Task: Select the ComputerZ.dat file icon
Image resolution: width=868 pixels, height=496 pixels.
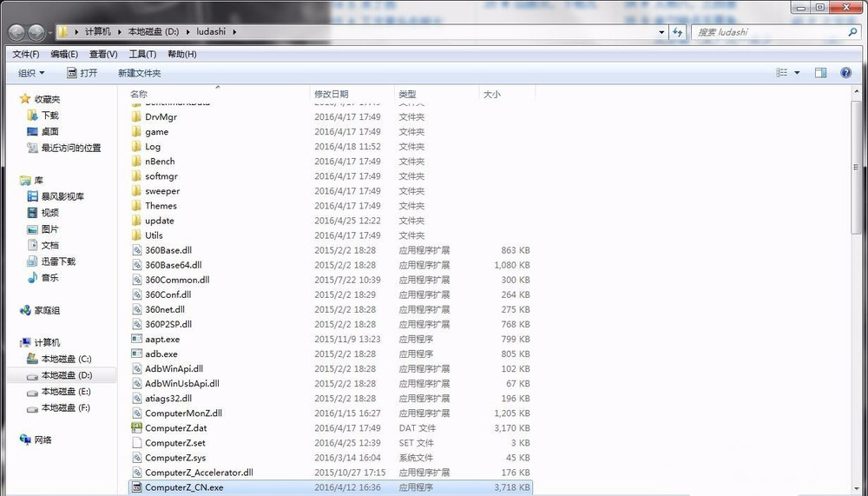Action: click(x=137, y=428)
